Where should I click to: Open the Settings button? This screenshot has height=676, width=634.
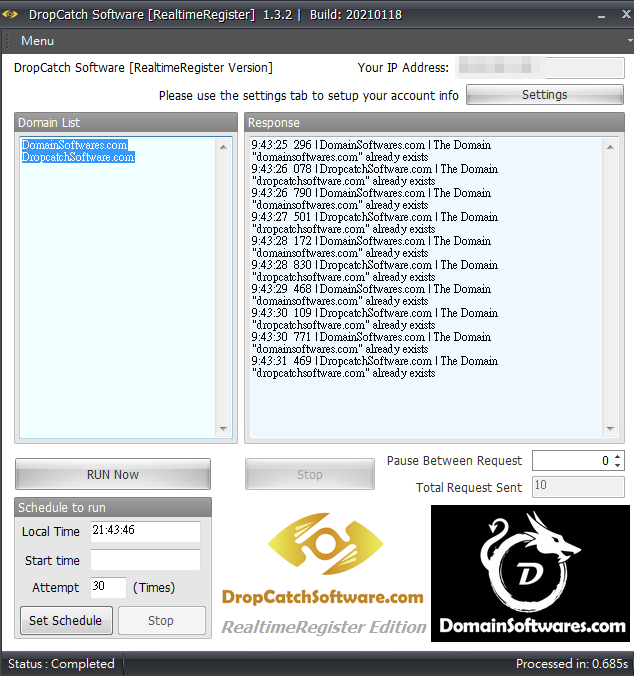[x=544, y=94]
